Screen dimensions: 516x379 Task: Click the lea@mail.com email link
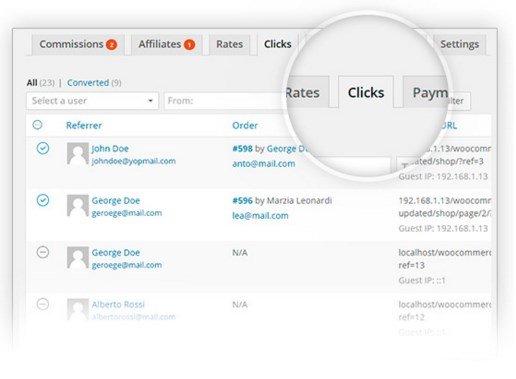(x=260, y=216)
